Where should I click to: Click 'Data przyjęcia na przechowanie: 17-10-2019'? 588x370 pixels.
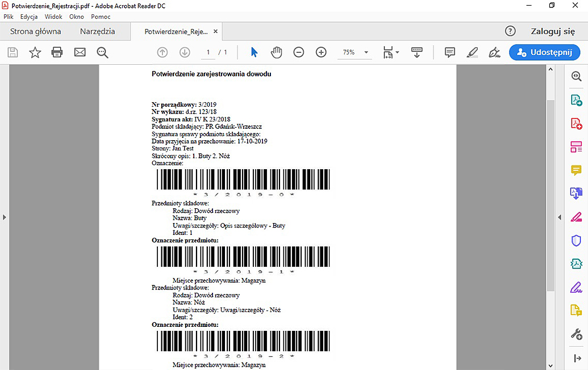tap(209, 141)
